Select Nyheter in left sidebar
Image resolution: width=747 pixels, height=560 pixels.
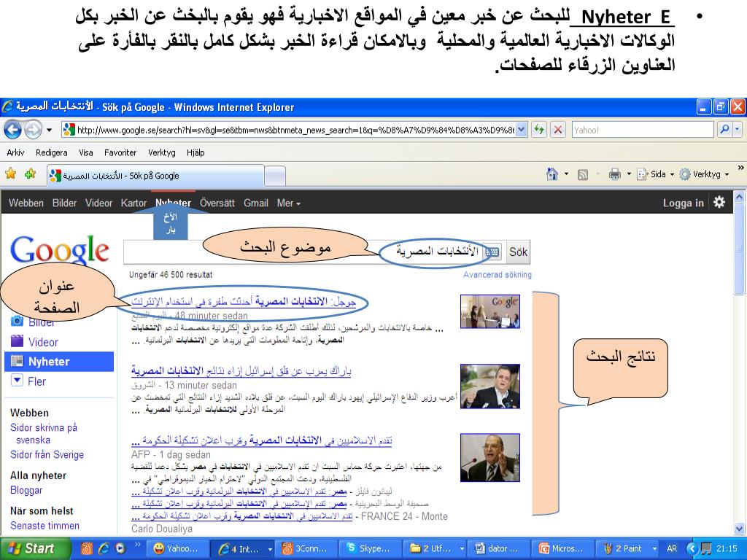point(59,362)
